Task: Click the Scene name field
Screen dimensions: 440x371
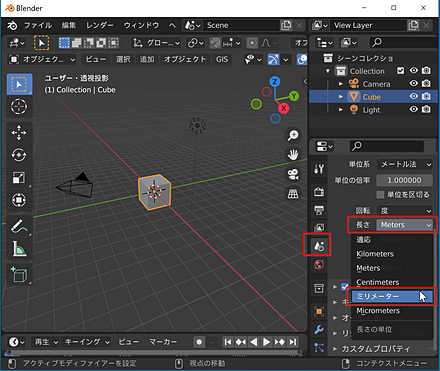Action: click(242, 25)
